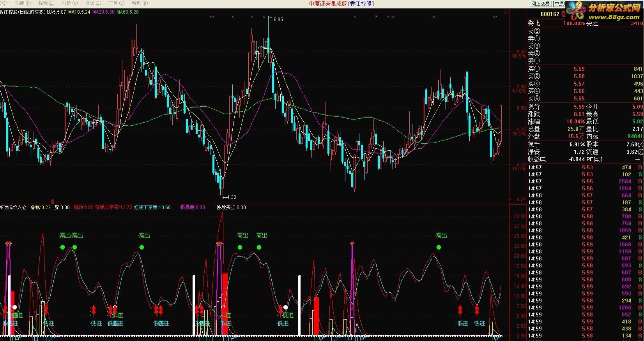This screenshot has height=341, width=644.
Task: Click the 网上交易 button
Action: click(x=541, y=4)
